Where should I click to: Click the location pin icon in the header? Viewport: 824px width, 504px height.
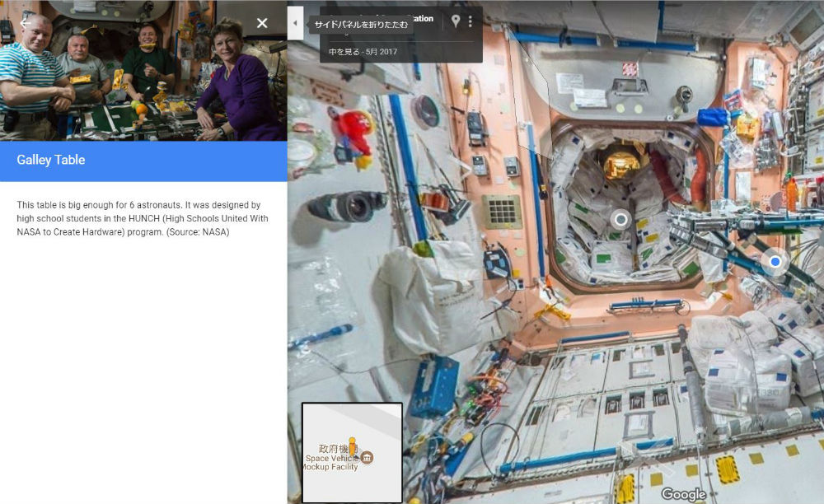[x=456, y=21]
